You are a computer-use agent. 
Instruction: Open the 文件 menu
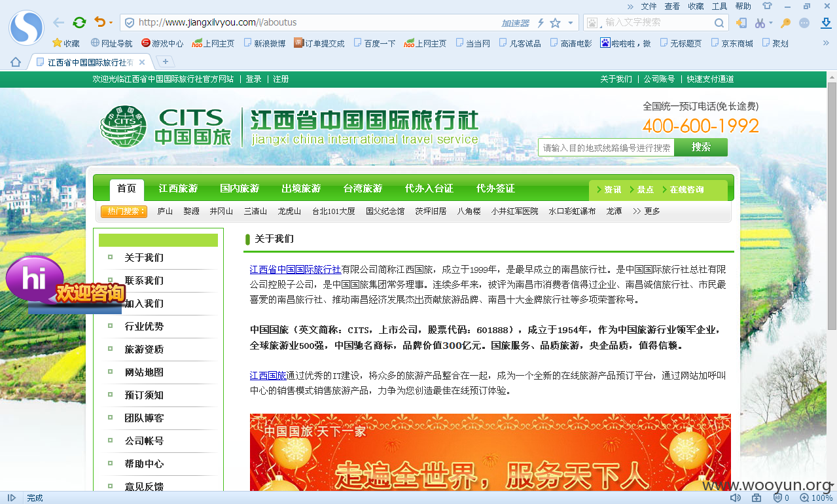tap(649, 6)
